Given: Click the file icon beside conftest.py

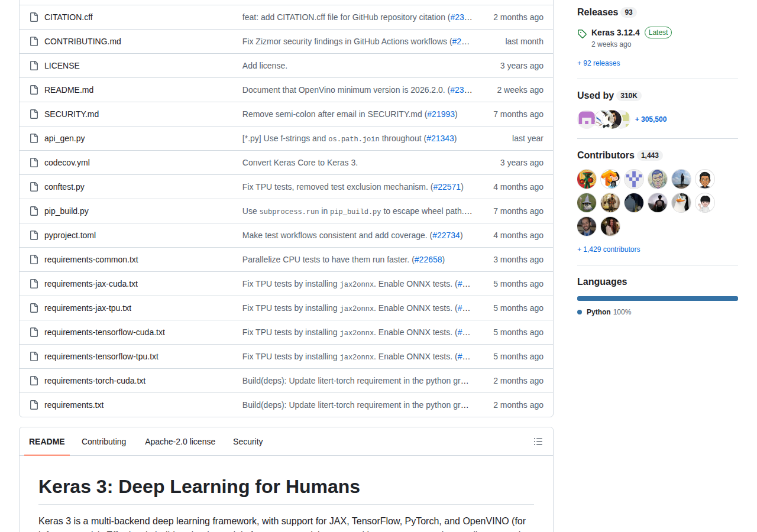Looking at the screenshot, I should tap(34, 187).
